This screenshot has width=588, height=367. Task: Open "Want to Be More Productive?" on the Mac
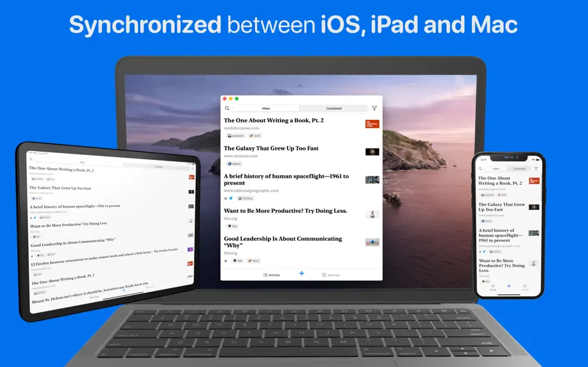pos(285,211)
